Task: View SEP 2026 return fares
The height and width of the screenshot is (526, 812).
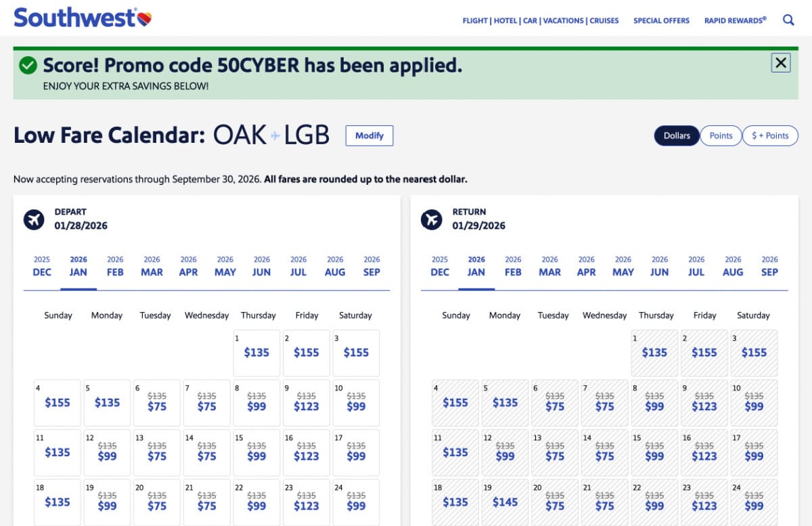Action: [x=769, y=267]
